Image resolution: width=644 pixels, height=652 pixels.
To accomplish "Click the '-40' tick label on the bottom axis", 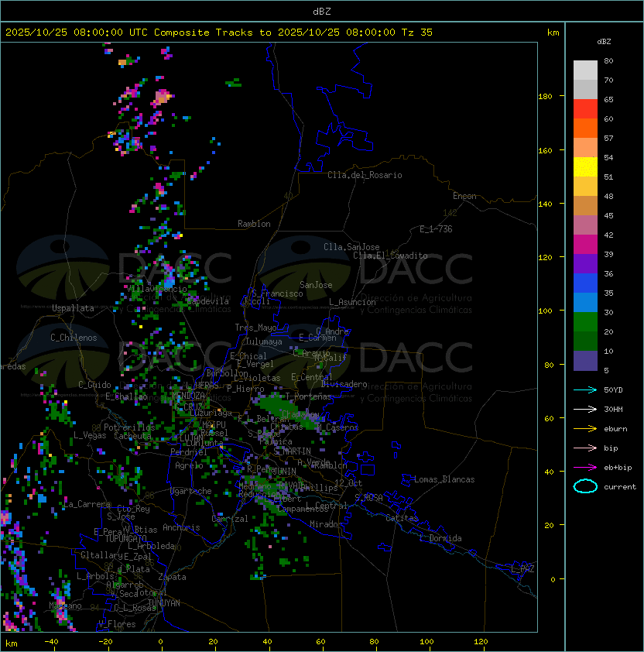I will point(52,642).
